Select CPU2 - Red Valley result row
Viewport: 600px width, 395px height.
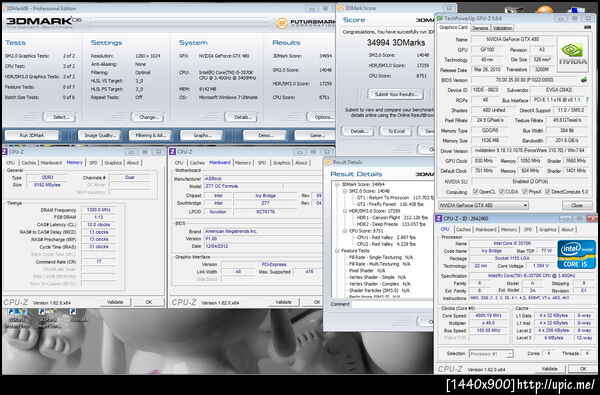[386, 244]
